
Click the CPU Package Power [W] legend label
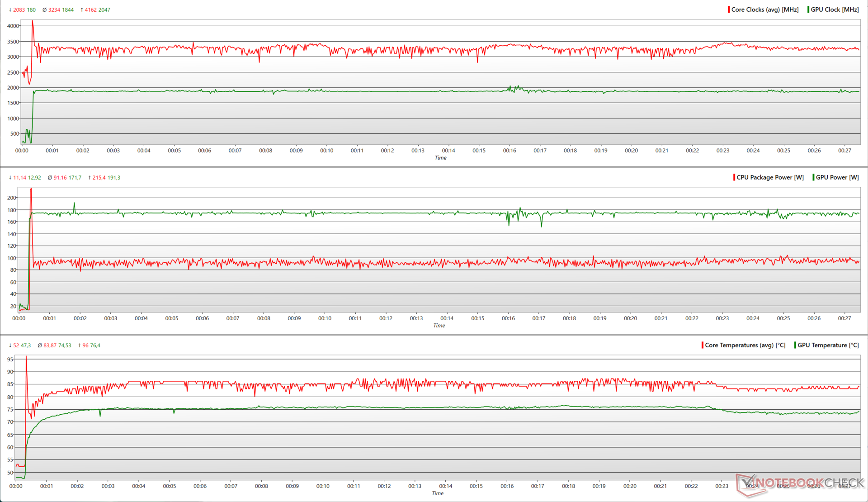coord(770,177)
